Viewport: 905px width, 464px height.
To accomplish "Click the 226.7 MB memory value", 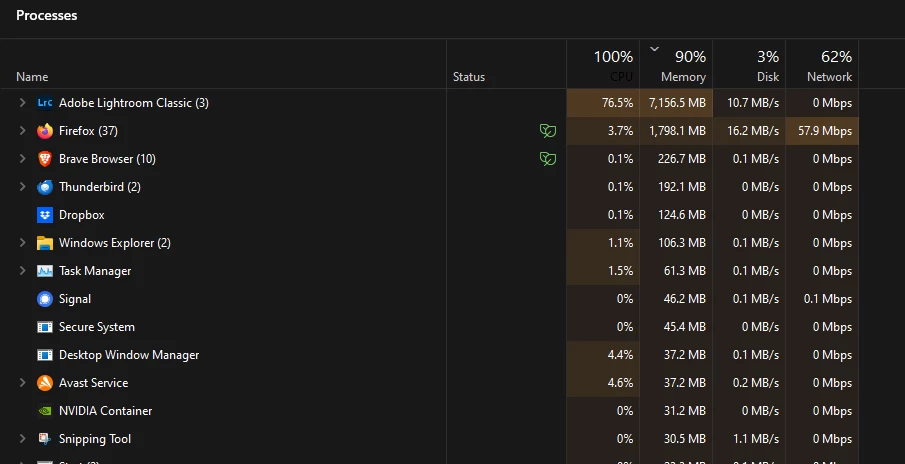I will (682, 159).
